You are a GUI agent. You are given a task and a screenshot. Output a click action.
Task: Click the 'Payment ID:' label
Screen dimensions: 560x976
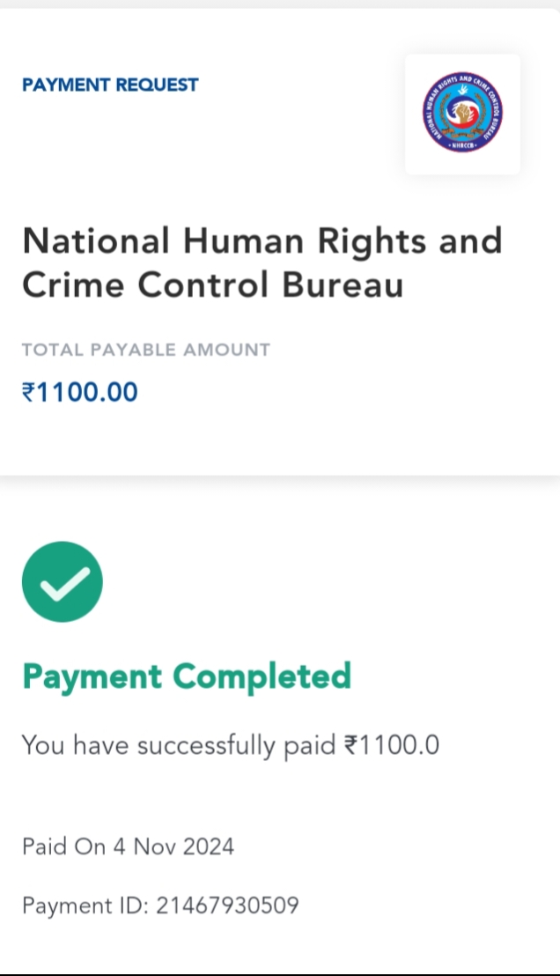tap(85, 905)
